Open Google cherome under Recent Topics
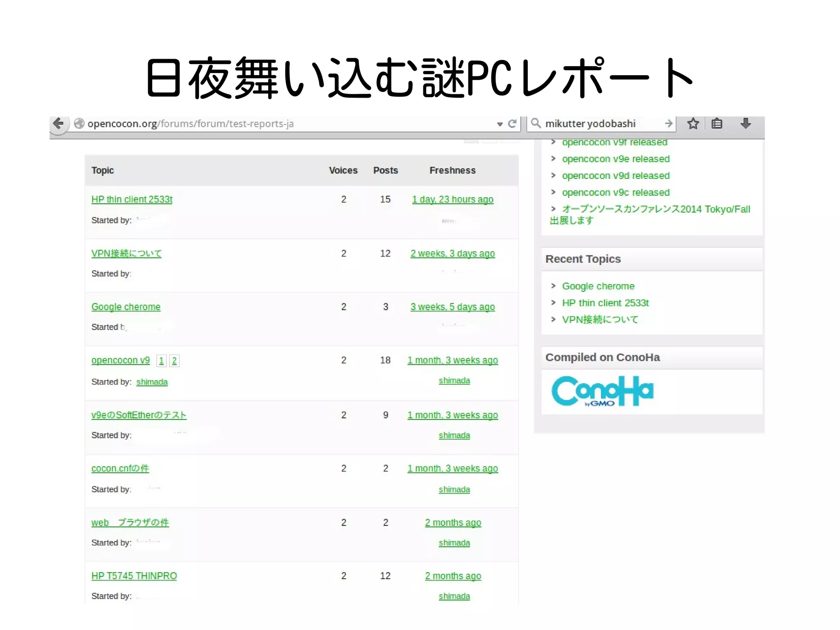The image size is (840, 630). point(598,286)
